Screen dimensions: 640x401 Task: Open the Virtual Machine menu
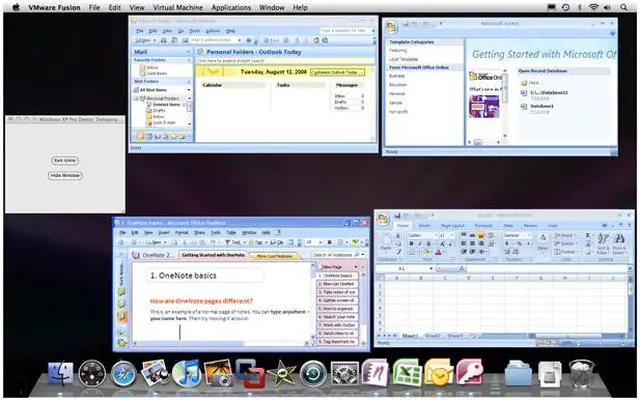click(x=178, y=7)
